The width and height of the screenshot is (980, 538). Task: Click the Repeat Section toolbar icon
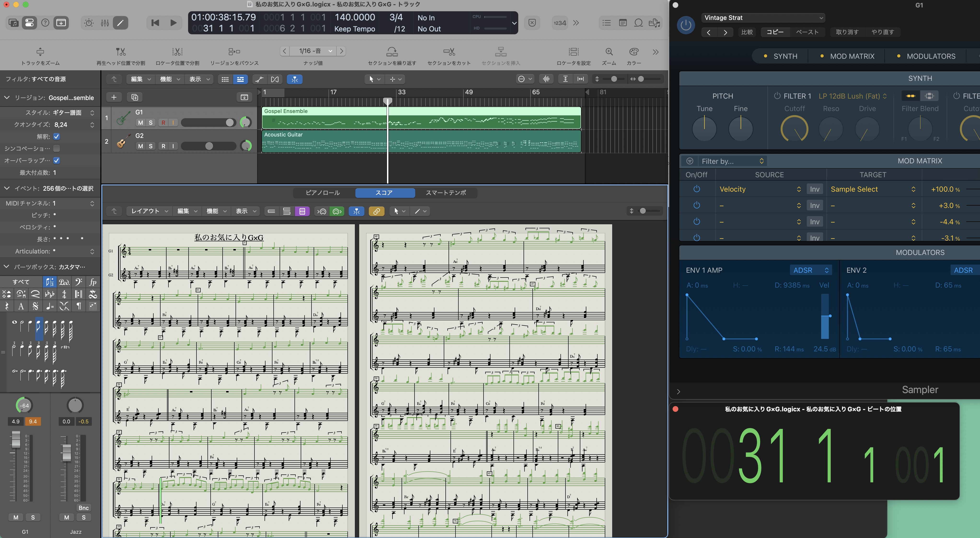pos(392,52)
